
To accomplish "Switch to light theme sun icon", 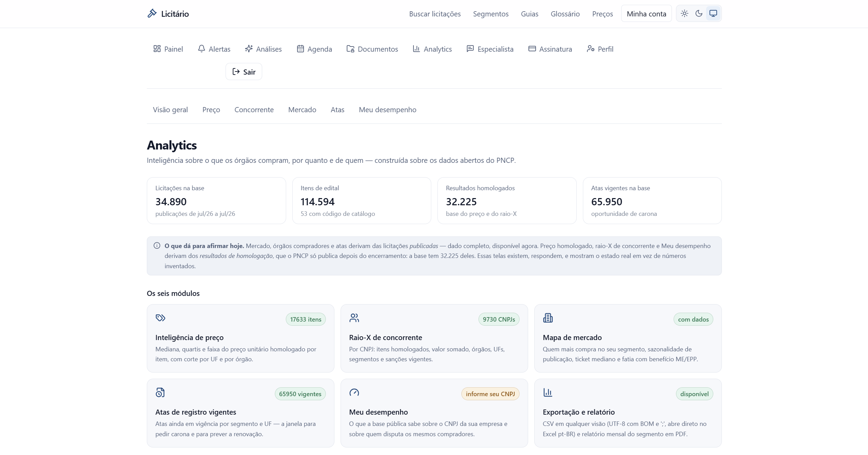I will coord(685,13).
